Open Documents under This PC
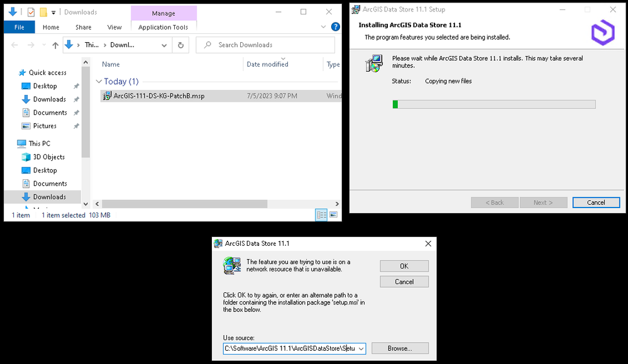This screenshot has height=364, width=628. coord(50,184)
